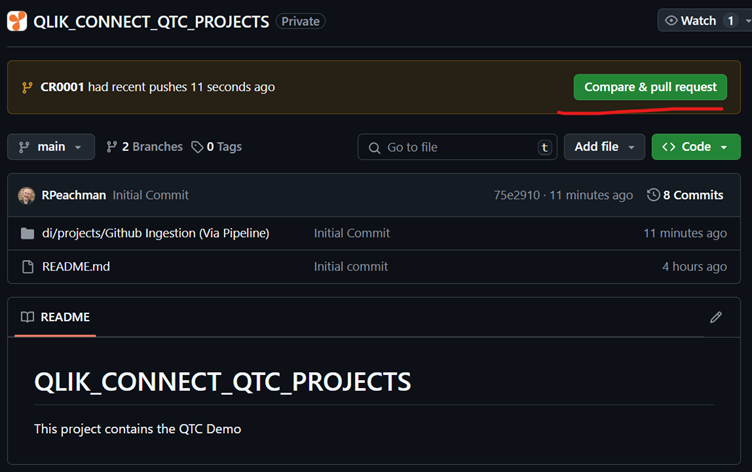Click the file icon beside README.md
The image size is (752, 472).
pyautogui.click(x=28, y=267)
